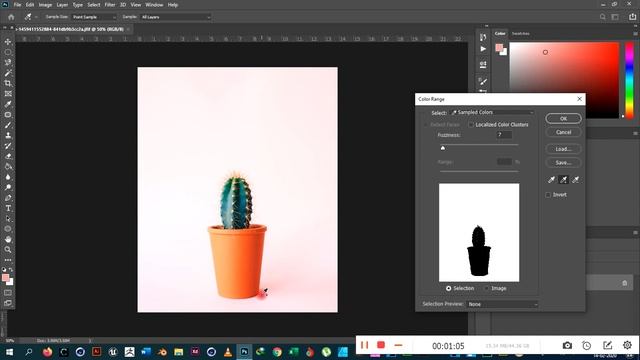Click OK in Color Range dialog
The height and width of the screenshot is (360, 640).
[563, 118]
